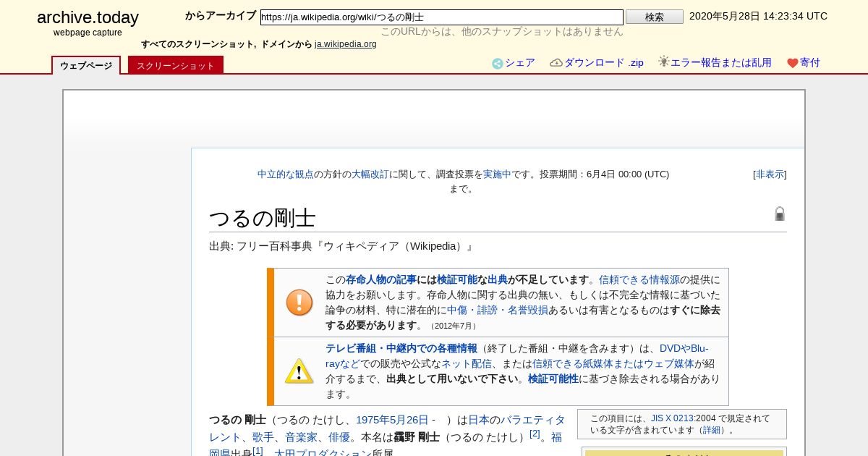Click the report error bug icon
This screenshot has height=456, width=868.
[x=663, y=62]
